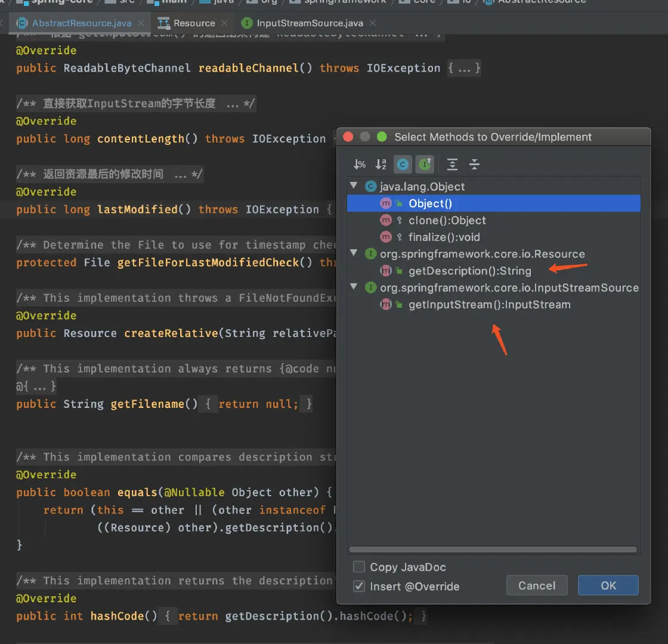Image resolution: width=668 pixels, height=644 pixels.
Task: Click the diagram icon on Resource tab
Action: 163,23
